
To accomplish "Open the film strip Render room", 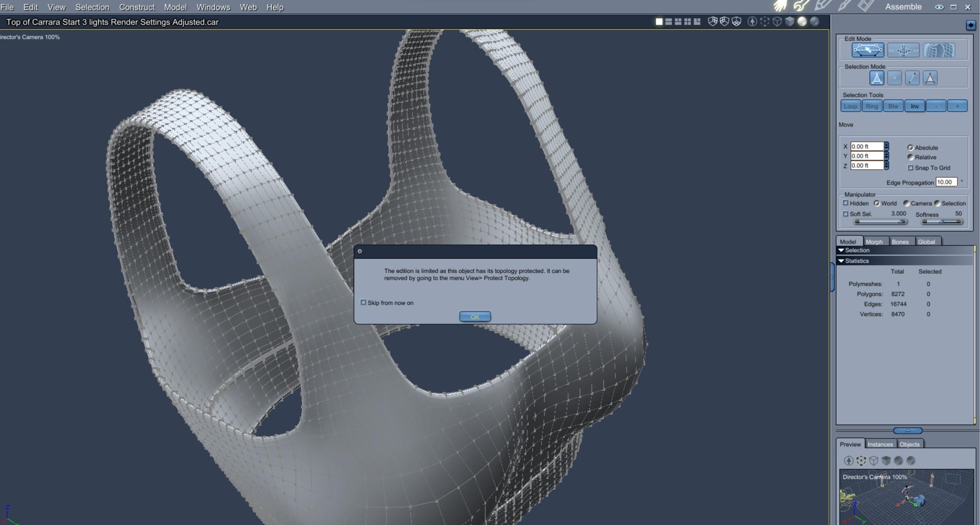I will pyautogui.click(x=866, y=6).
